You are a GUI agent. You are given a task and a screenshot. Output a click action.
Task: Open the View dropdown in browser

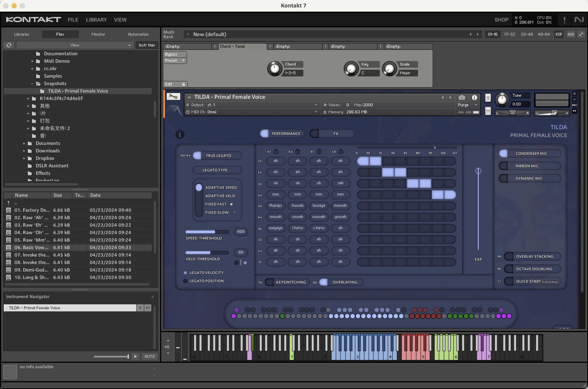click(75, 45)
